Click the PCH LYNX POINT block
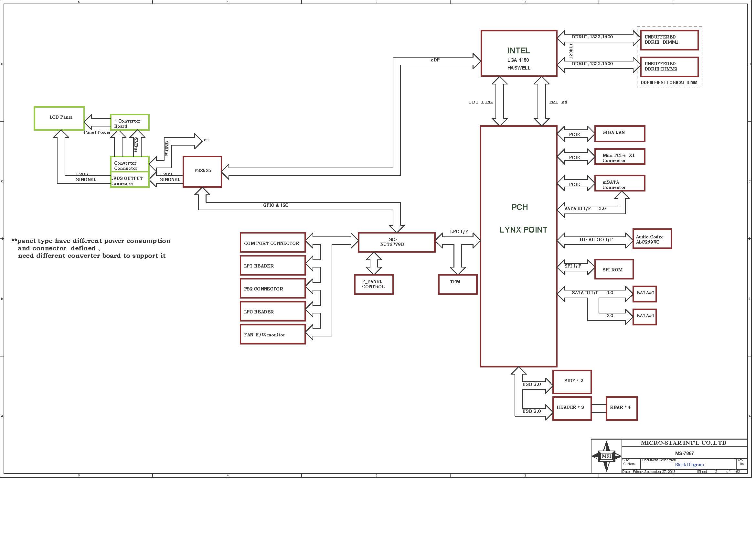Image resolution: width=756 pixels, height=535 pixels. point(518,246)
